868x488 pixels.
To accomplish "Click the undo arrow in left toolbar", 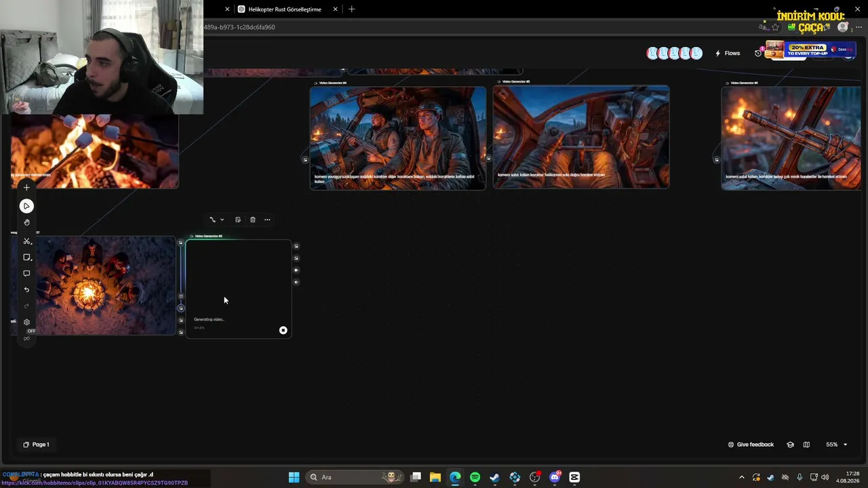I will [x=26, y=290].
